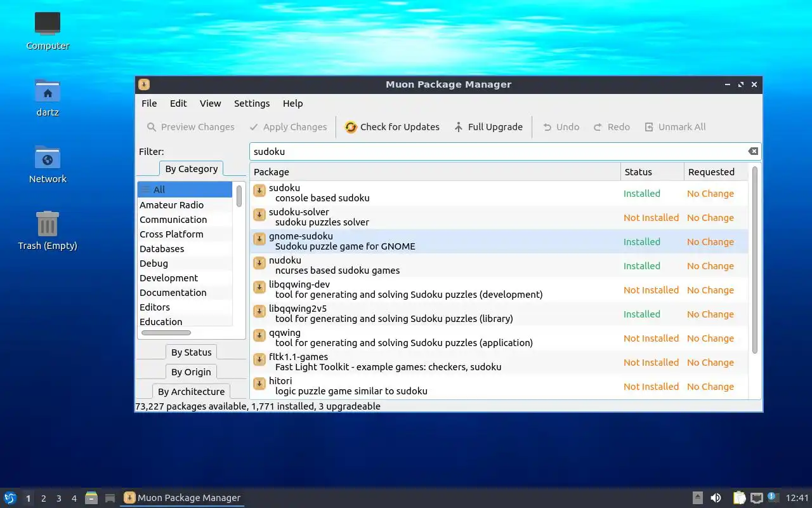The image size is (812, 508).
Task: Click the package icon beside libqqwing2v5
Action: pyautogui.click(x=259, y=311)
